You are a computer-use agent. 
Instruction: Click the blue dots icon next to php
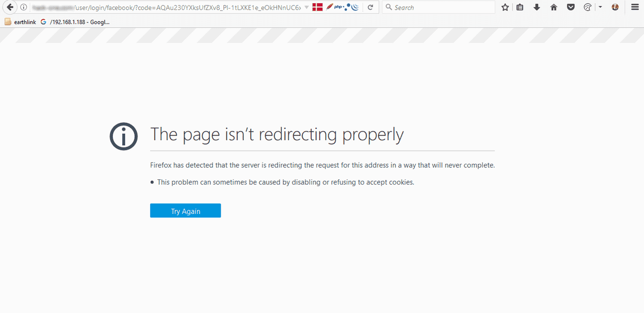click(348, 8)
